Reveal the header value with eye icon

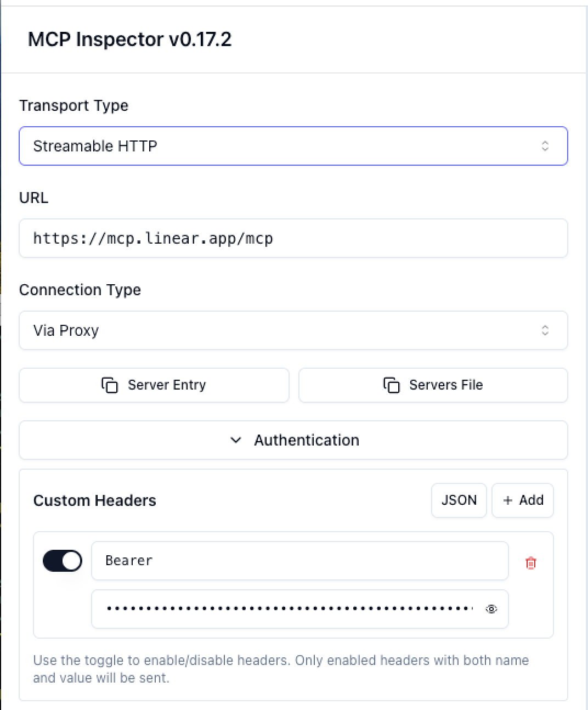[x=491, y=609]
